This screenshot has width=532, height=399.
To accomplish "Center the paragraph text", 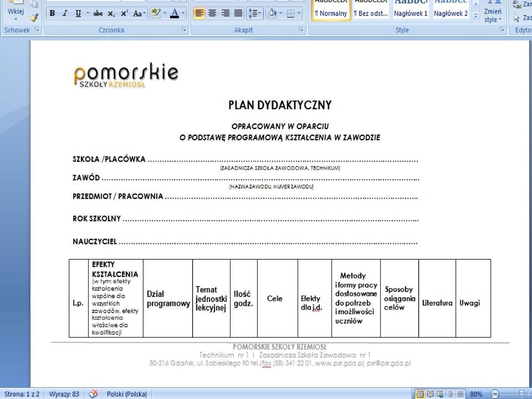I will coord(212,13).
